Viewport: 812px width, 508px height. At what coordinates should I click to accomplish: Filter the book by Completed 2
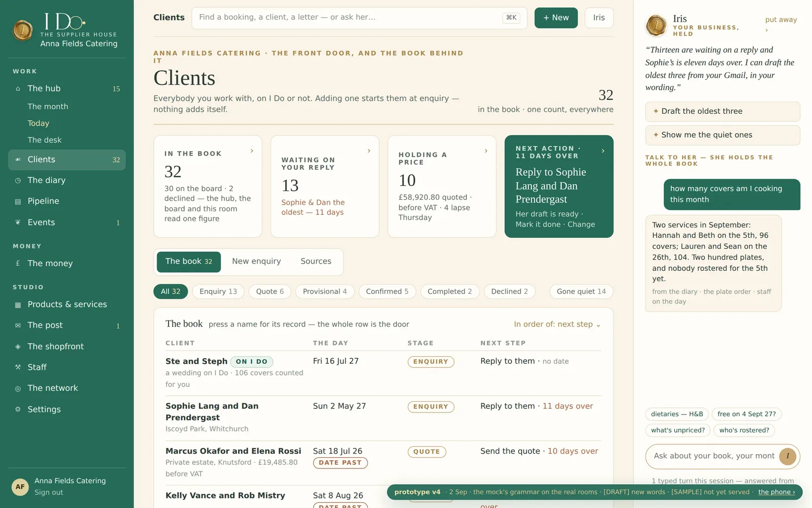450,292
